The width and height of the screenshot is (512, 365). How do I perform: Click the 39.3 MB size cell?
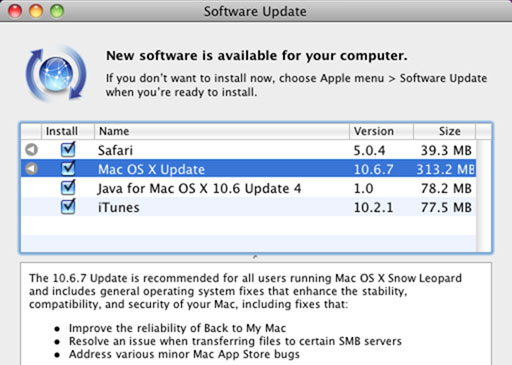click(x=446, y=151)
